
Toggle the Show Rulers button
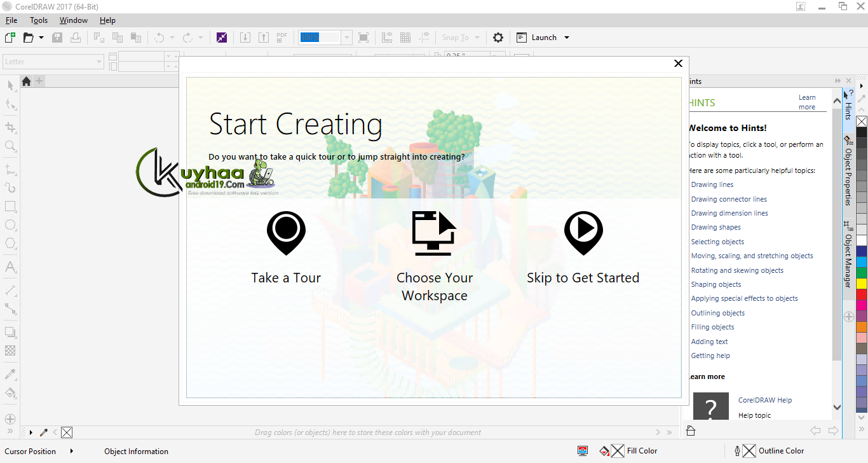387,38
